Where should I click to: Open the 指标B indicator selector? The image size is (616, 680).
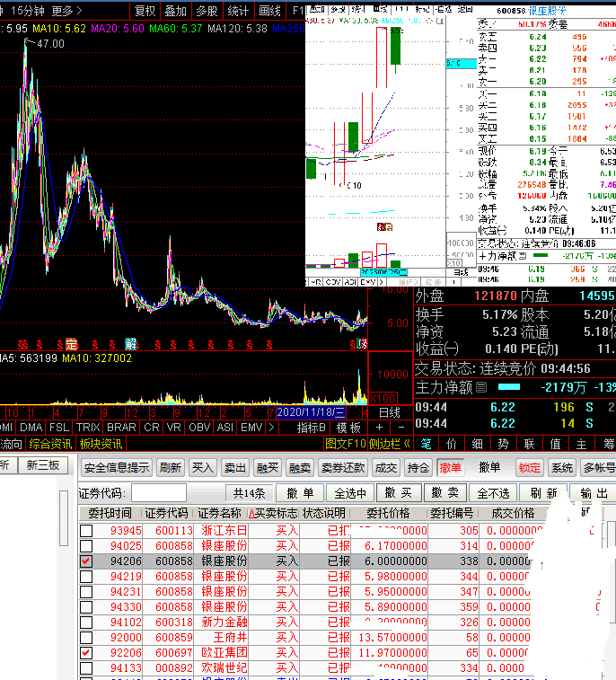pos(311,428)
